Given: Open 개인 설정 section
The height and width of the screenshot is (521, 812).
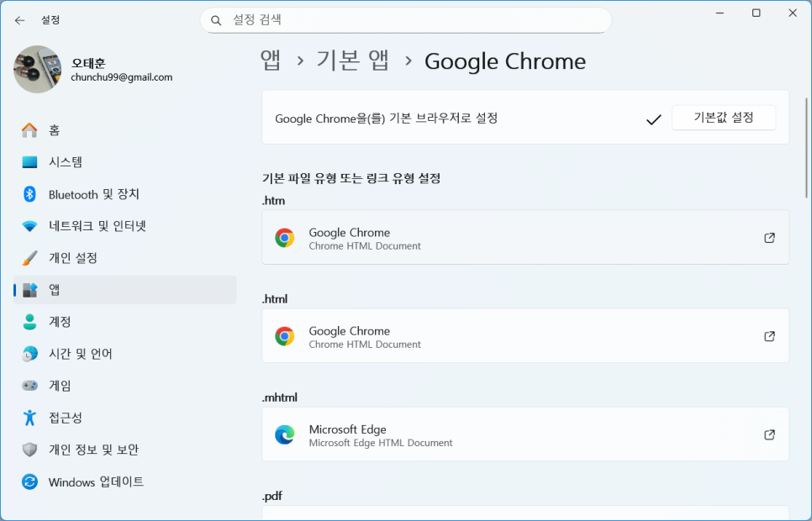Looking at the screenshot, I should (124, 258).
